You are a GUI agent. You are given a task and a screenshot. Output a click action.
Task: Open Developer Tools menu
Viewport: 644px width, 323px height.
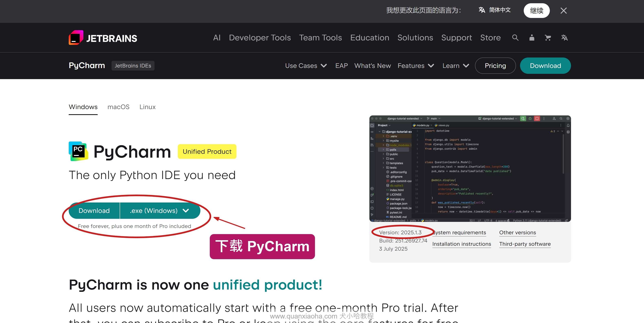[x=260, y=38]
